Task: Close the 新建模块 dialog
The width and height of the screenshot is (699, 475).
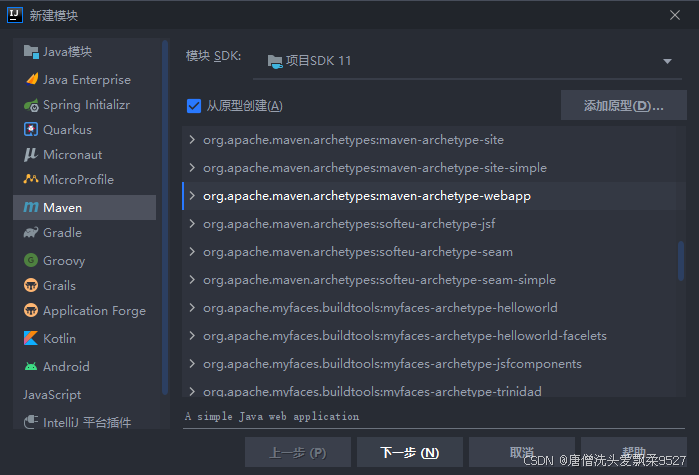Action: (x=674, y=15)
